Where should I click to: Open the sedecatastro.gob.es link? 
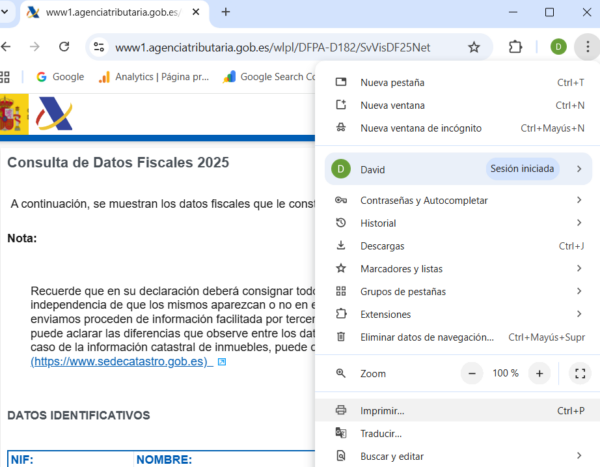(x=121, y=361)
